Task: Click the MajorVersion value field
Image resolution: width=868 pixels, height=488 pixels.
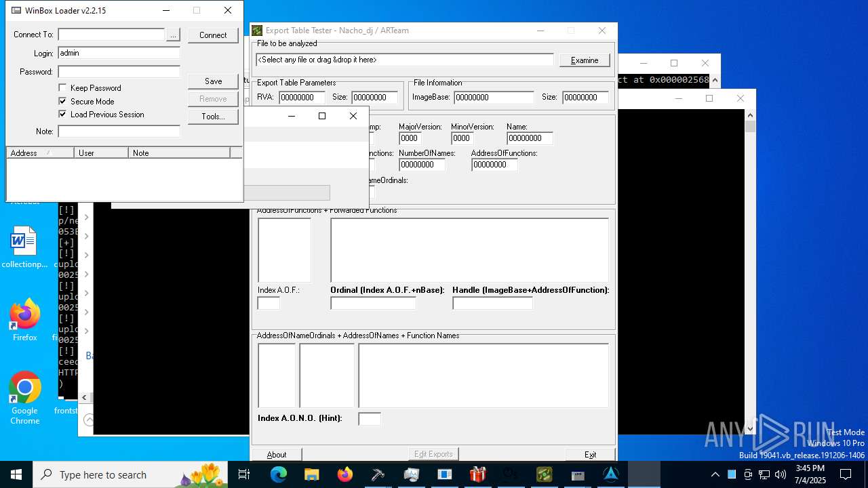Action: 410,138
